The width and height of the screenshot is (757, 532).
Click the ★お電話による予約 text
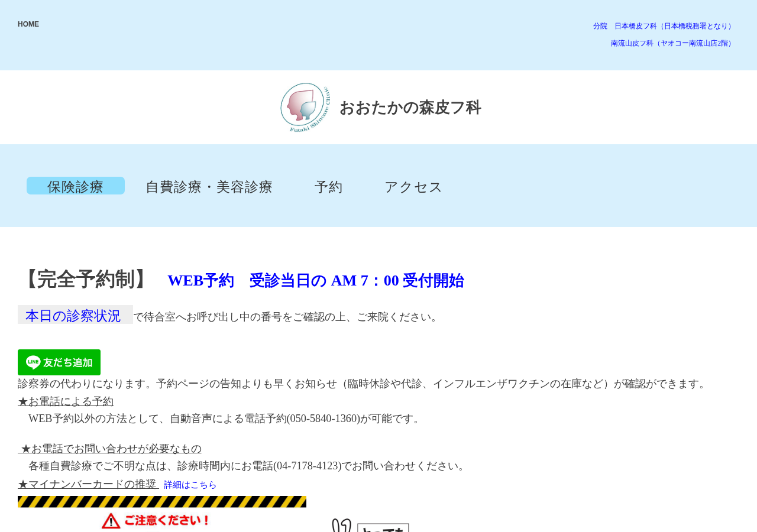click(x=66, y=401)
